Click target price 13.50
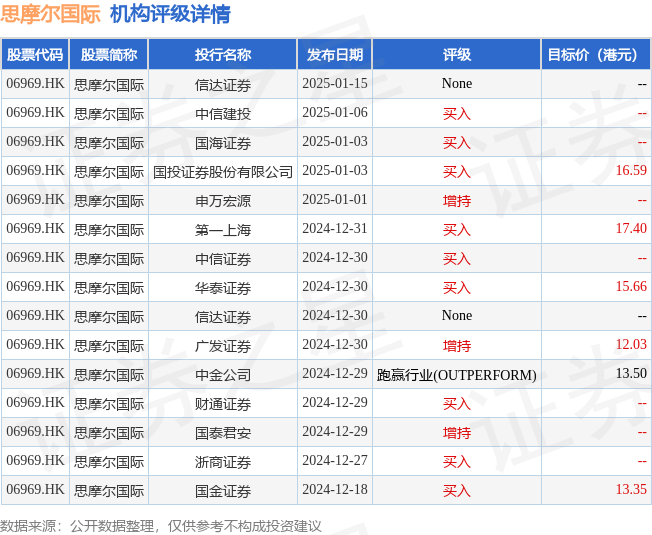This screenshot has height=535, width=652. [x=631, y=373]
